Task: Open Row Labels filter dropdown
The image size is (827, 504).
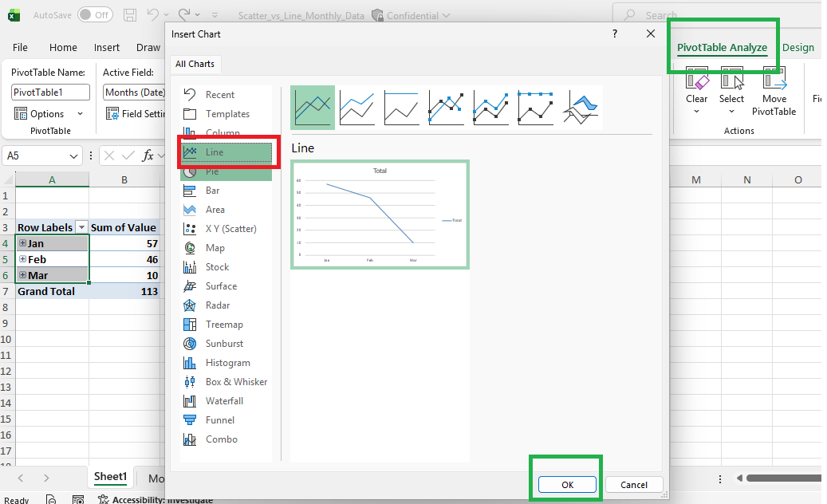Action: [x=81, y=227]
